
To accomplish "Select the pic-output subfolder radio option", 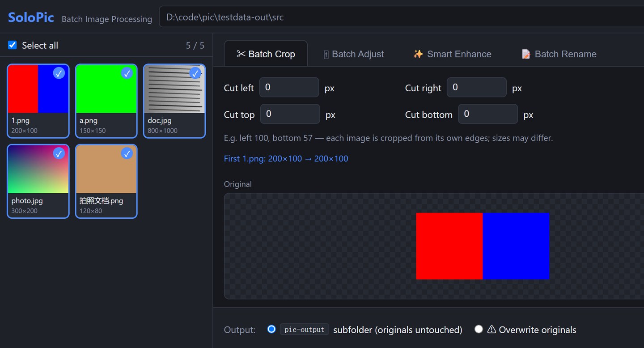I will click(271, 329).
